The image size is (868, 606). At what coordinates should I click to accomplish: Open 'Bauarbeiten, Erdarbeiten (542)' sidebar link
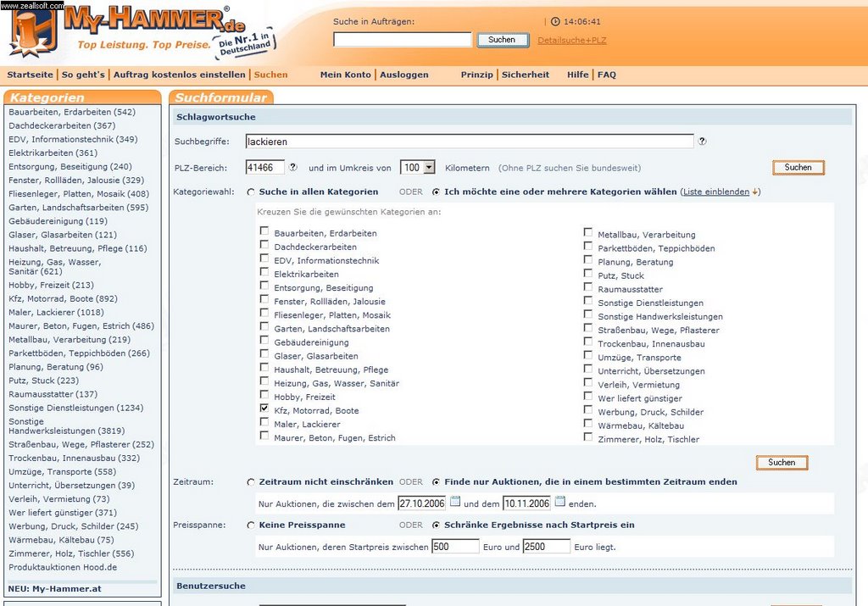72,112
